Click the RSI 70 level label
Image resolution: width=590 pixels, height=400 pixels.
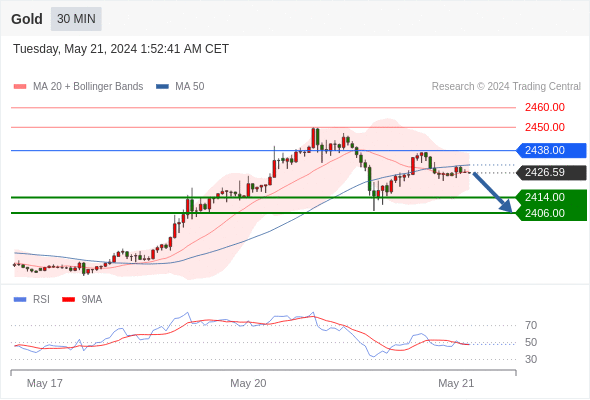click(x=531, y=325)
